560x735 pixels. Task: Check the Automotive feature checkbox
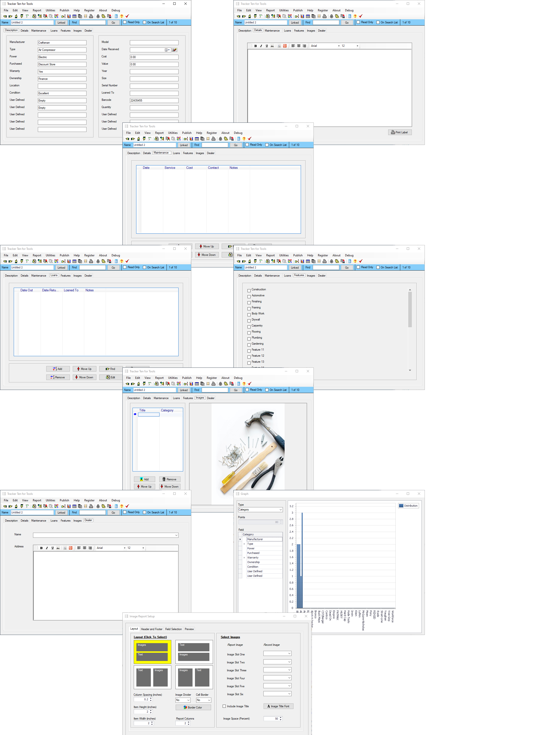tap(249, 296)
